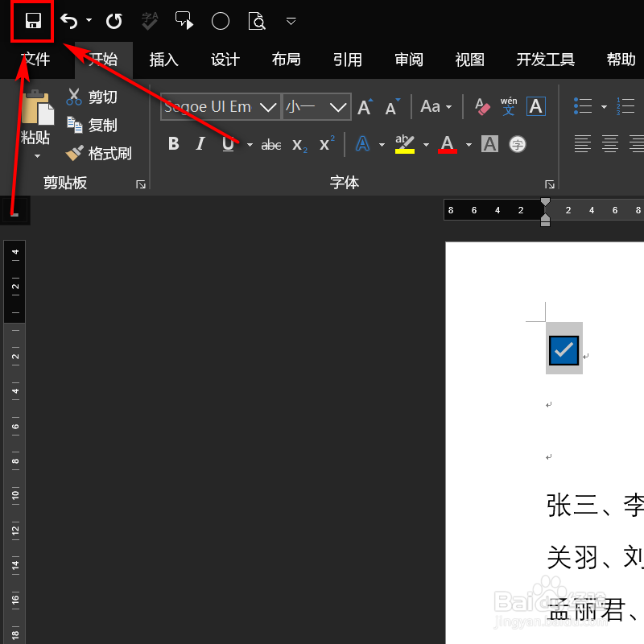The height and width of the screenshot is (644, 644).
Task: Switch to the 插入 (Insert) tab
Action: tap(164, 60)
